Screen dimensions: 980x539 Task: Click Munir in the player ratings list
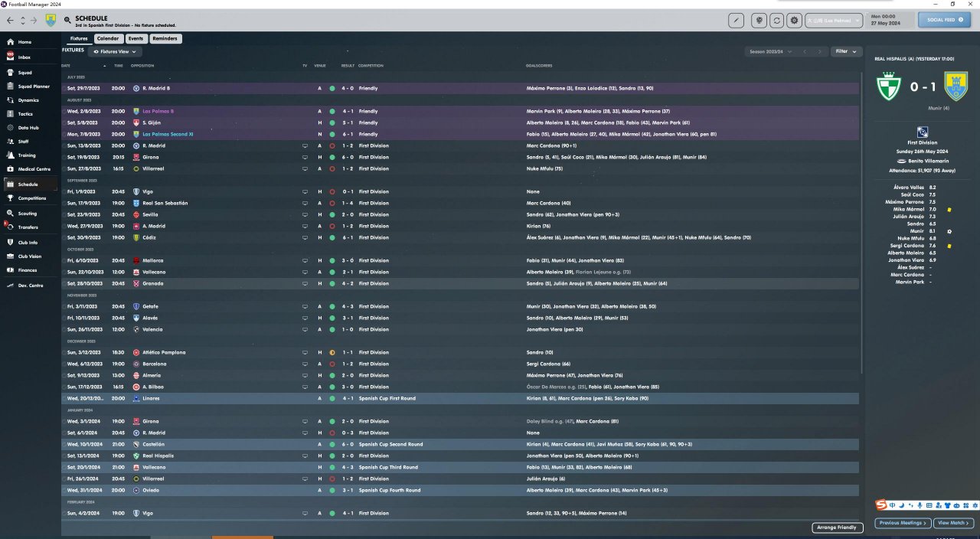point(916,230)
